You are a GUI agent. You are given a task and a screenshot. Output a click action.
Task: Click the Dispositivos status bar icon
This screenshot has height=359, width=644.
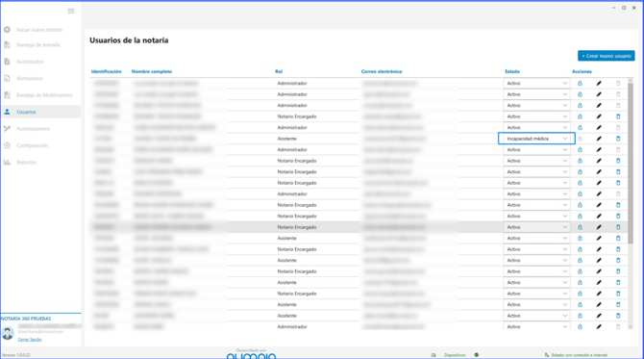click(x=433, y=355)
